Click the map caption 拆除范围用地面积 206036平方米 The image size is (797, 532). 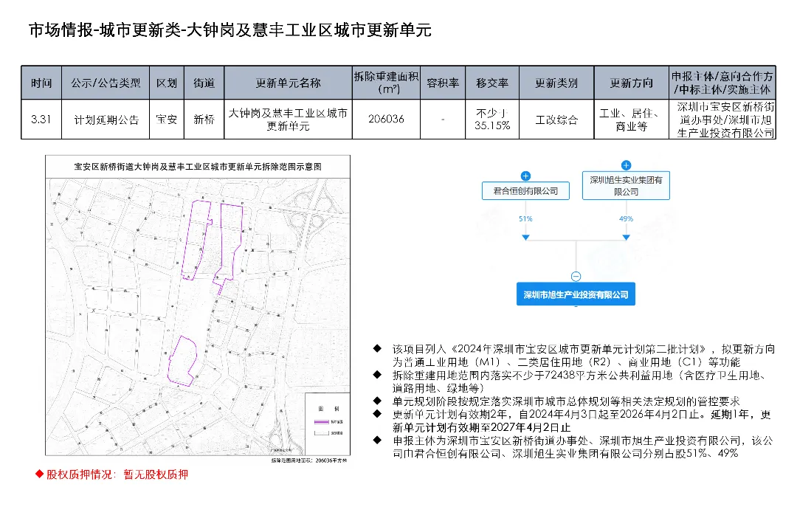point(309,460)
